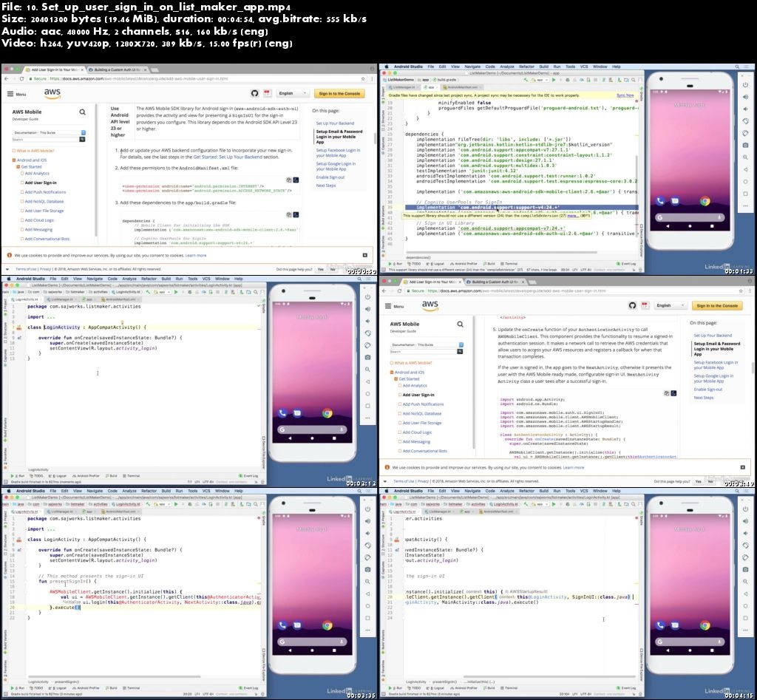Open Add Cloud Logic in step 5 docs frame

point(417,432)
